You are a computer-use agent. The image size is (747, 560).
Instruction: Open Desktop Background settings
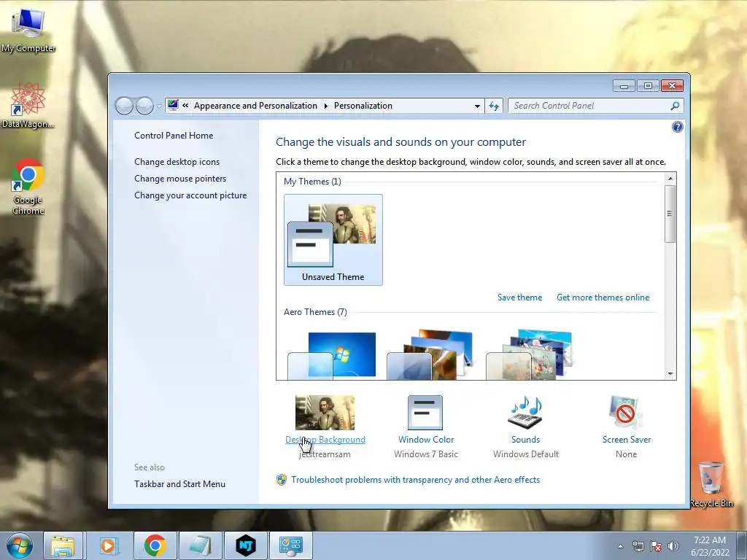325,440
